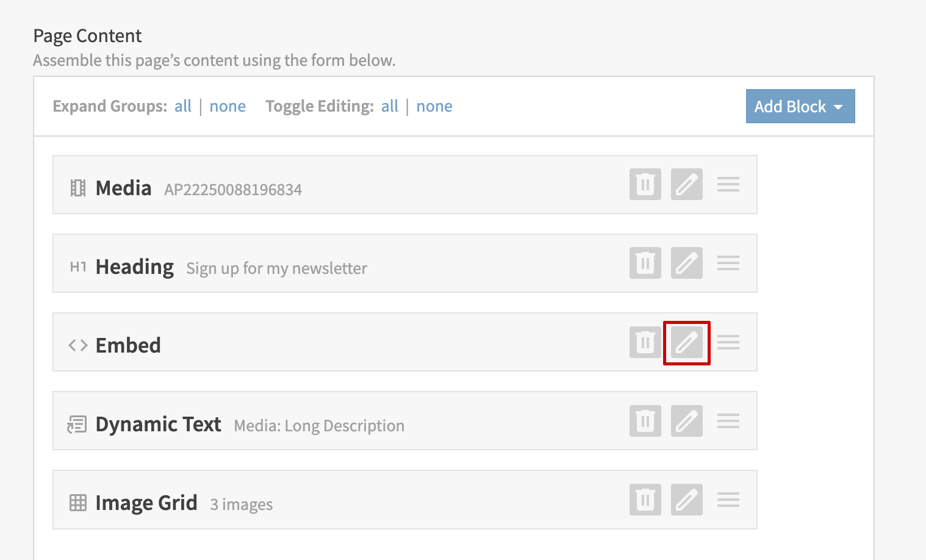Open editing for the Heading block
The width and height of the screenshot is (926, 560).
[687, 263]
